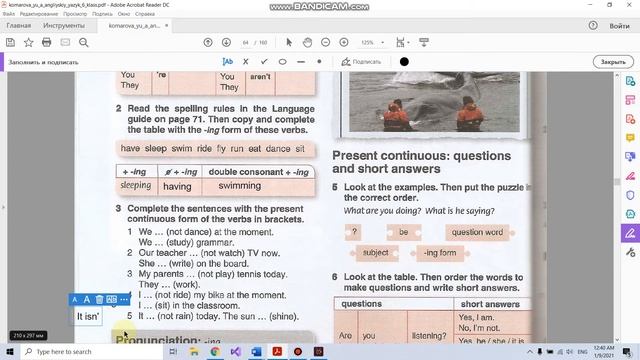Select the Add text tool
Viewport: 640px width, 360px height.
pos(227,62)
